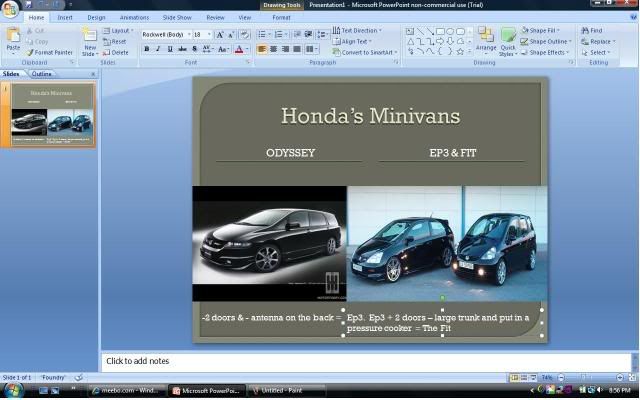The height and width of the screenshot is (400, 640).
Task: Click the Decrease List Level icon
Action: [298, 34]
